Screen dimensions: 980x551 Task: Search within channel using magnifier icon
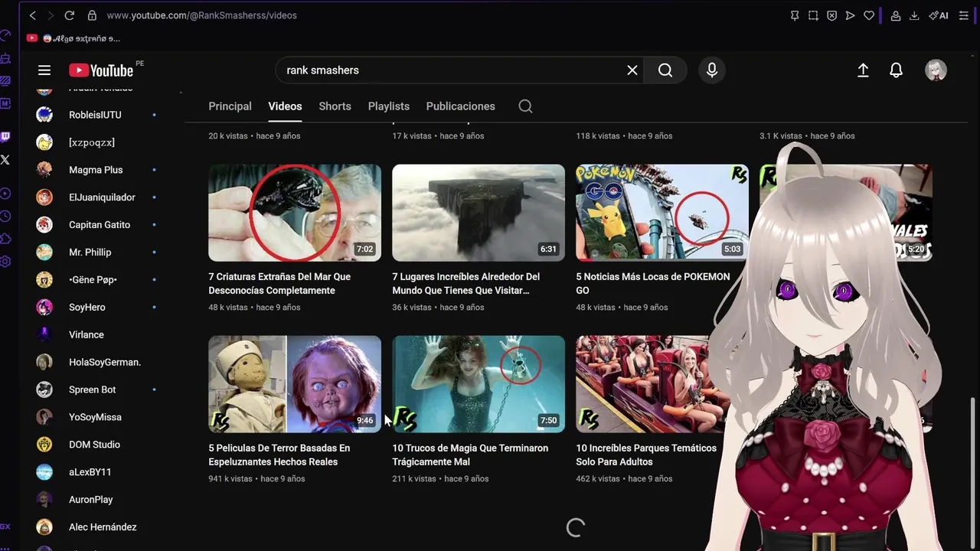tap(525, 106)
